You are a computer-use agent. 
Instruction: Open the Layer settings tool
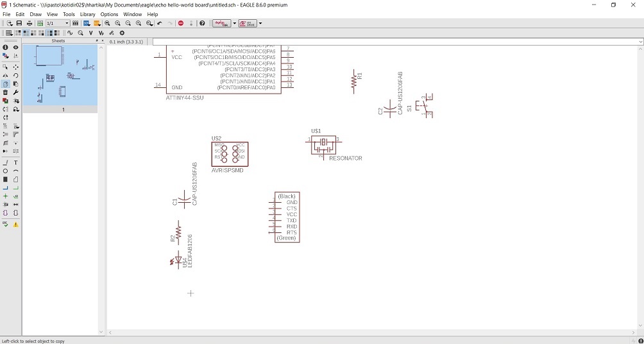pos(5,55)
